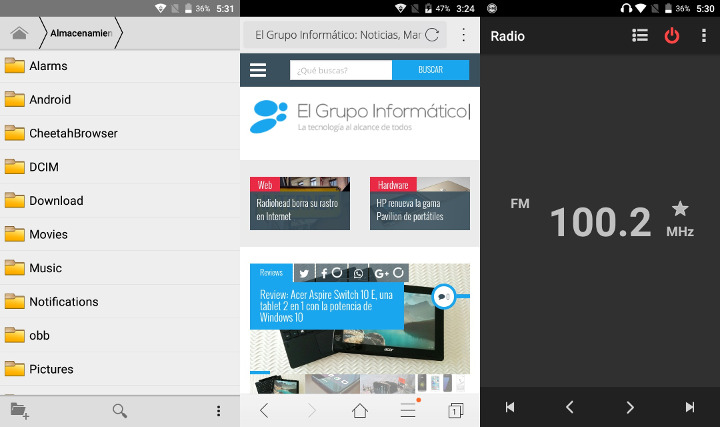Step radio frequency down
This screenshot has width=720, height=427.
(x=570, y=407)
